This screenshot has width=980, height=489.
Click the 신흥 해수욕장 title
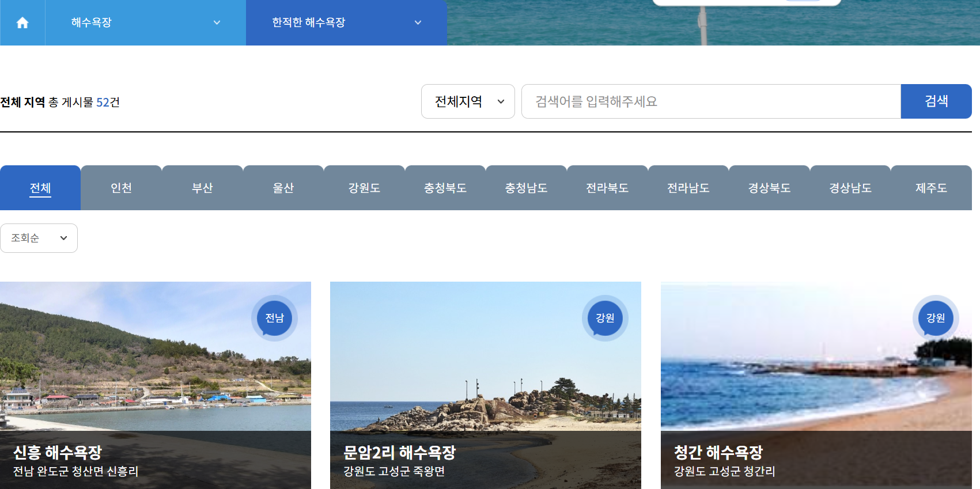(x=58, y=452)
